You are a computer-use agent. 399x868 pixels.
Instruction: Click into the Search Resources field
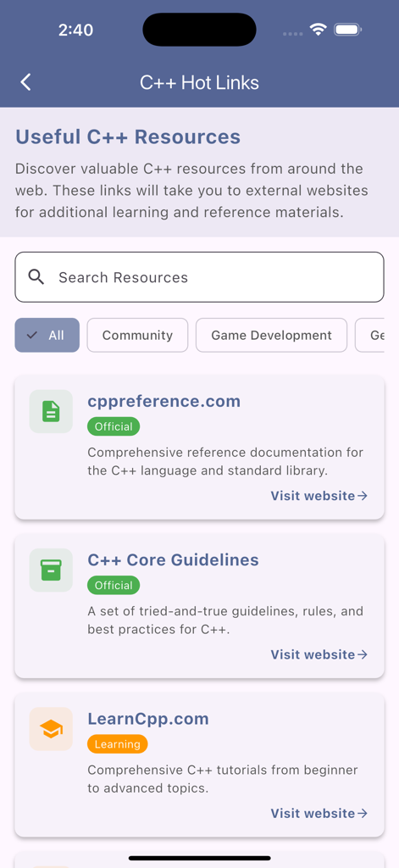pos(199,277)
